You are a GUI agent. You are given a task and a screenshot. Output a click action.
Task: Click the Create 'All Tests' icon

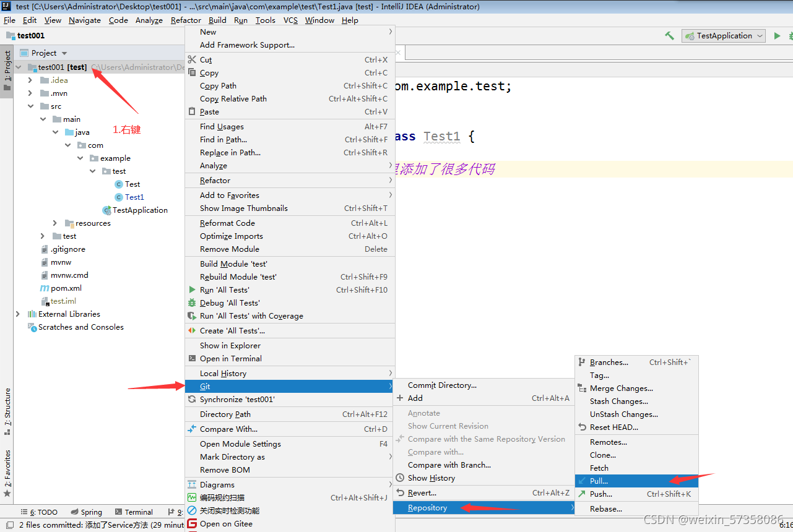(x=192, y=330)
